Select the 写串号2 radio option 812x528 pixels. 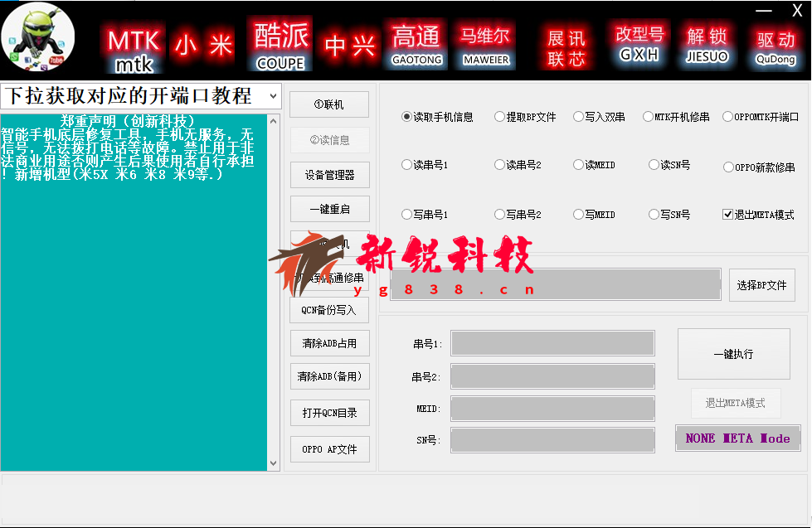(x=518, y=215)
